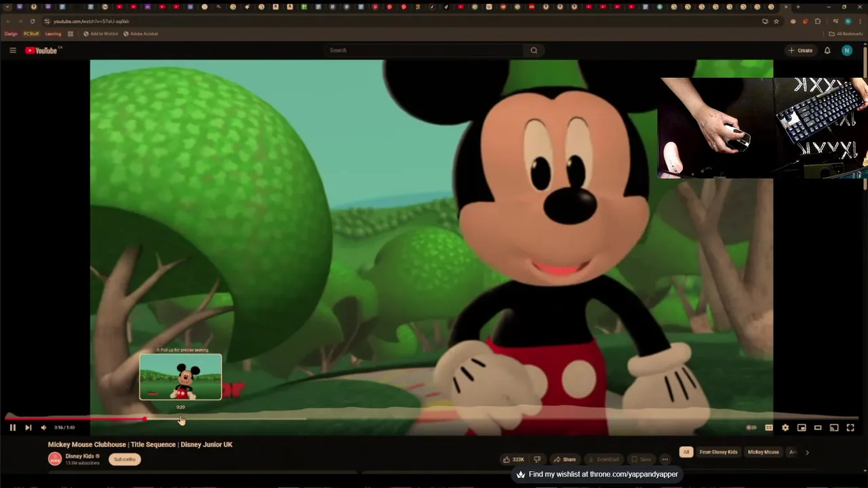Like the video with thumbs up
Image resolution: width=868 pixels, height=488 pixels.
513,460
